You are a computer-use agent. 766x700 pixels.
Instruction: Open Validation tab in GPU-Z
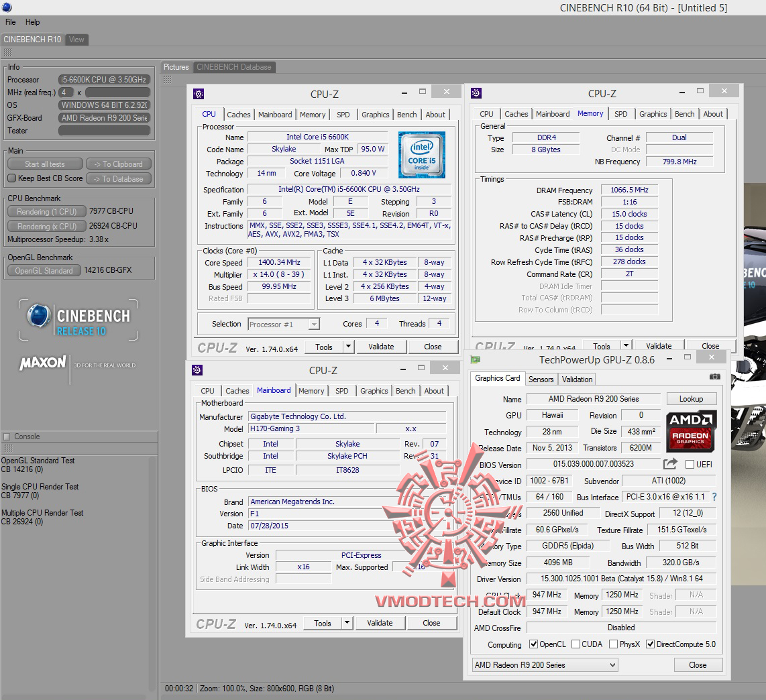click(x=577, y=379)
